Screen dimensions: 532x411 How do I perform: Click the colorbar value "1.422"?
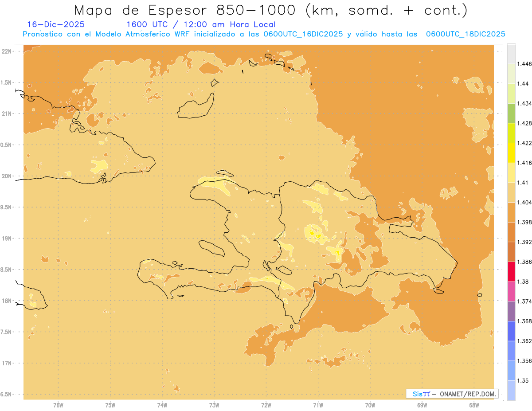[524, 143]
